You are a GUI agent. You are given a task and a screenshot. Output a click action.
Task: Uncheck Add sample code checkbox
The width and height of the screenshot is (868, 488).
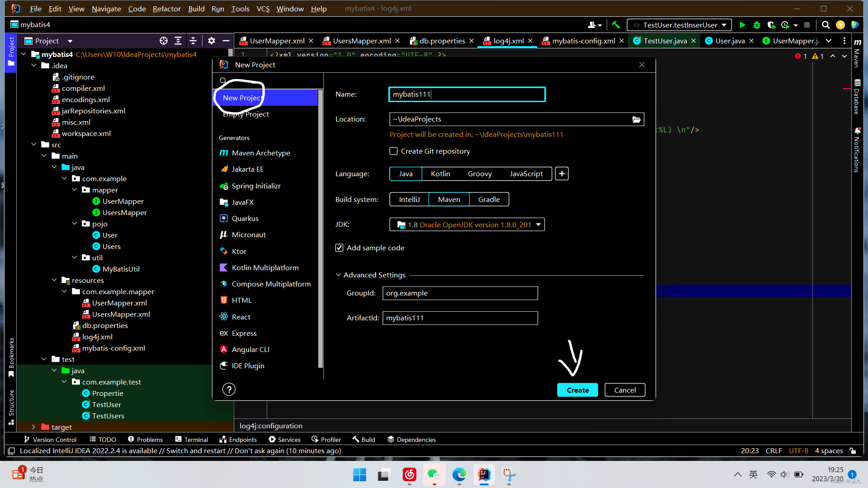(x=340, y=248)
